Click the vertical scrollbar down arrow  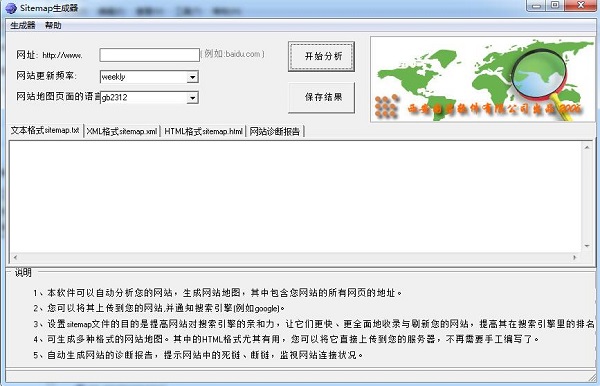(587, 246)
